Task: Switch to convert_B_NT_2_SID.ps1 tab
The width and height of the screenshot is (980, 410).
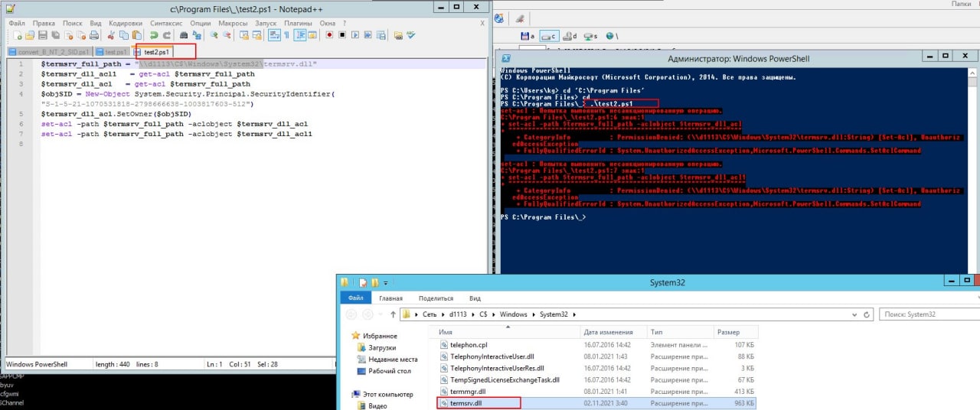Action: (48, 52)
